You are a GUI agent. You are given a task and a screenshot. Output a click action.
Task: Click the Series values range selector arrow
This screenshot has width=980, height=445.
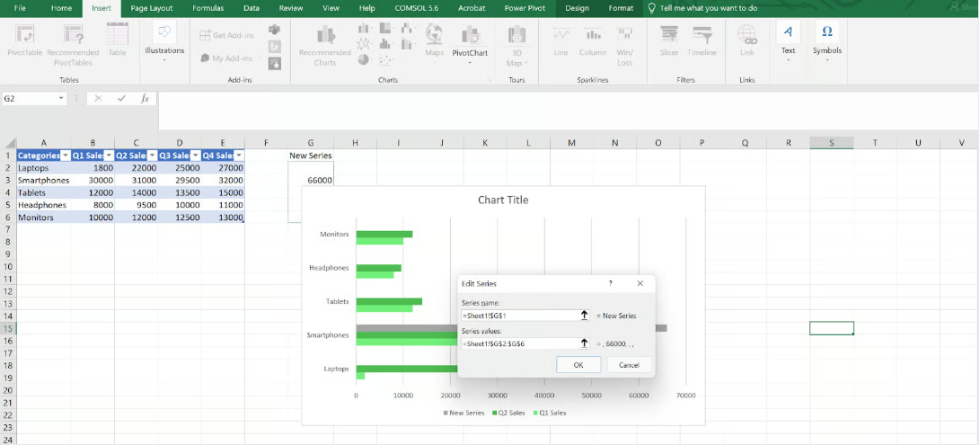(x=585, y=343)
